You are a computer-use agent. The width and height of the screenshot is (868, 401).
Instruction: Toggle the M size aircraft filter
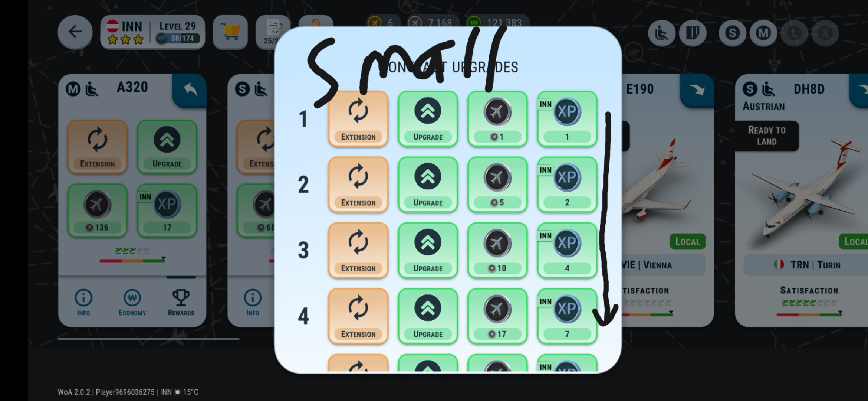763,33
